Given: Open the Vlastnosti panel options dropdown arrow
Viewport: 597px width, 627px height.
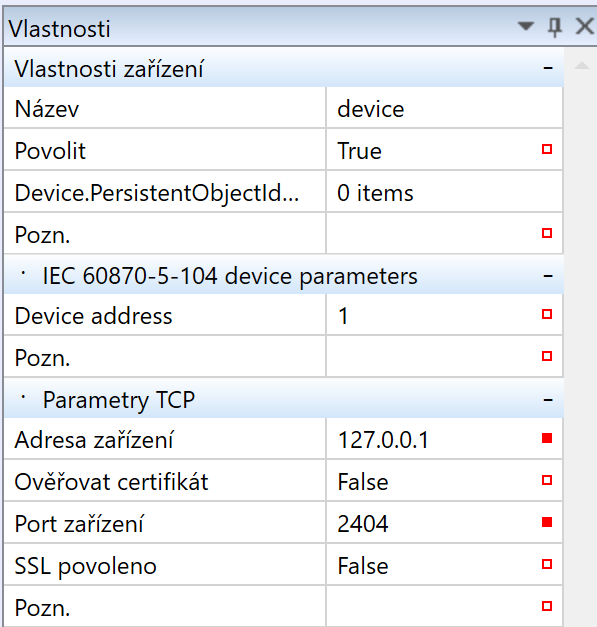Looking at the screenshot, I should point(525,26).
